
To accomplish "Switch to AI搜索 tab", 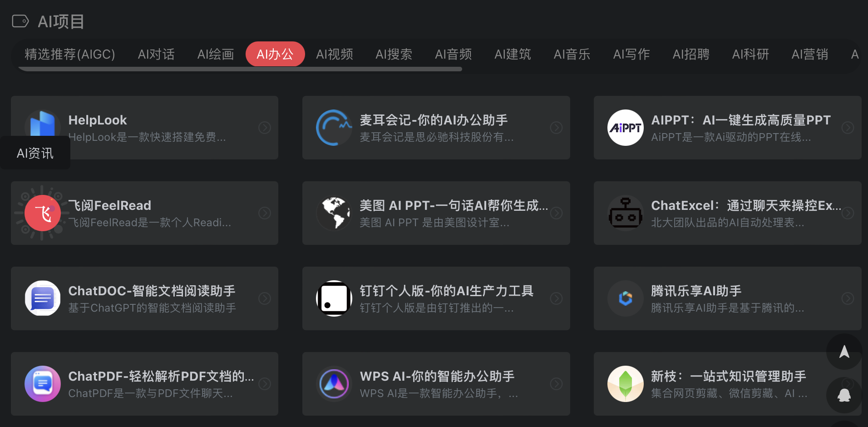I will (394, 54).
